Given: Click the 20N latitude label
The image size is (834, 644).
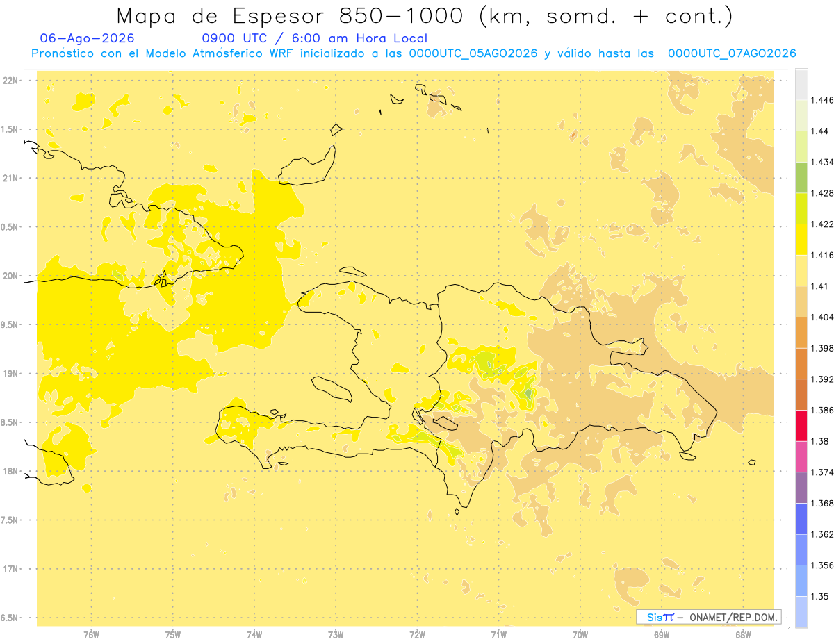Looking at the screenshot, I should click(10, 276).
